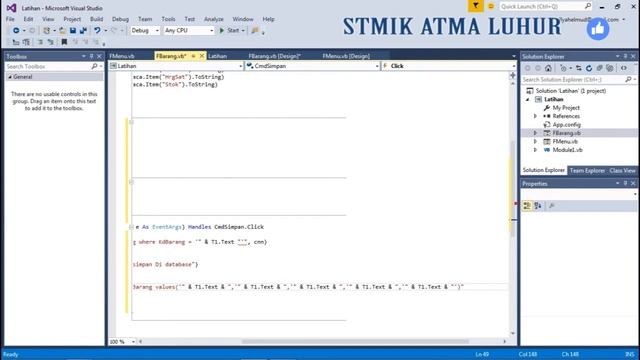
Task: Toggle a bookmark with the bookmark icon
Action: click(64, 42)
